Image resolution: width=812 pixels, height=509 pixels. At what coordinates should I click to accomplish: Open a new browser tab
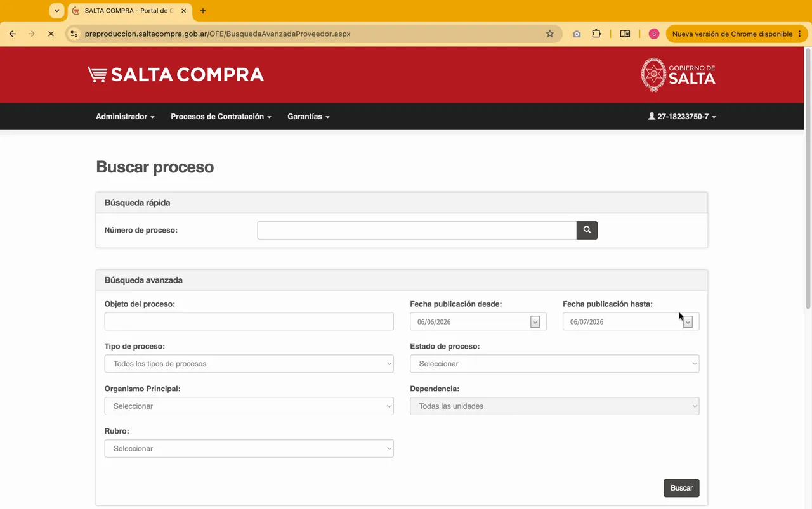pyautogui.click(x=203, y=11)
